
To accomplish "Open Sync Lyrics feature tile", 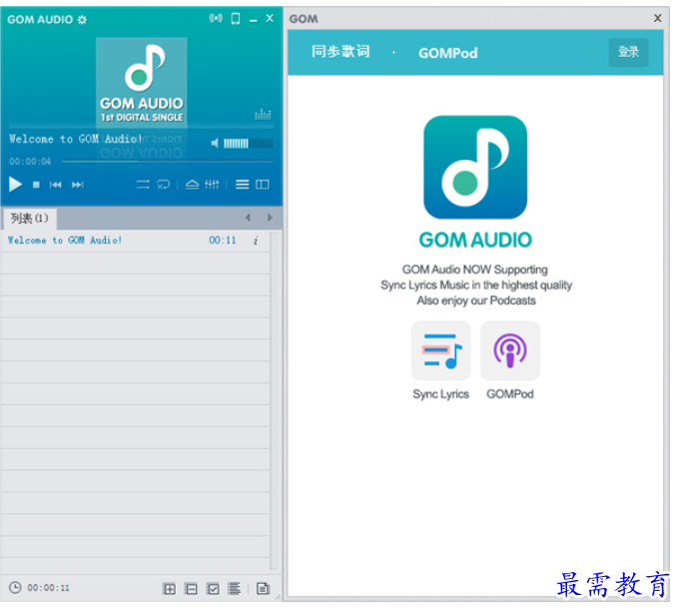I will pyautogui.click(x=440, y=350).
